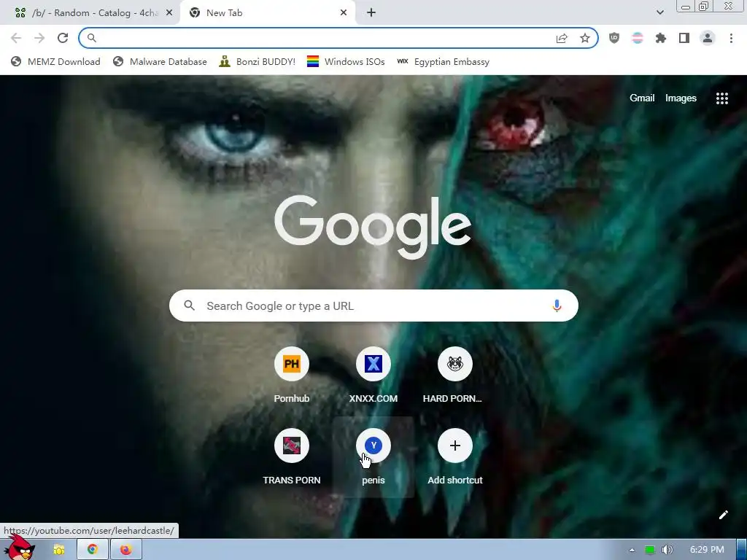Go back using the back arrow

16,38
